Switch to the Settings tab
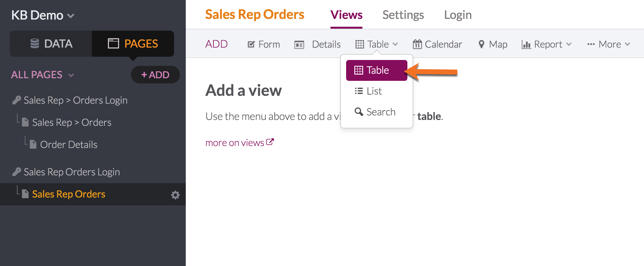Screen dimensions: 644x266 tap(403, 15)
